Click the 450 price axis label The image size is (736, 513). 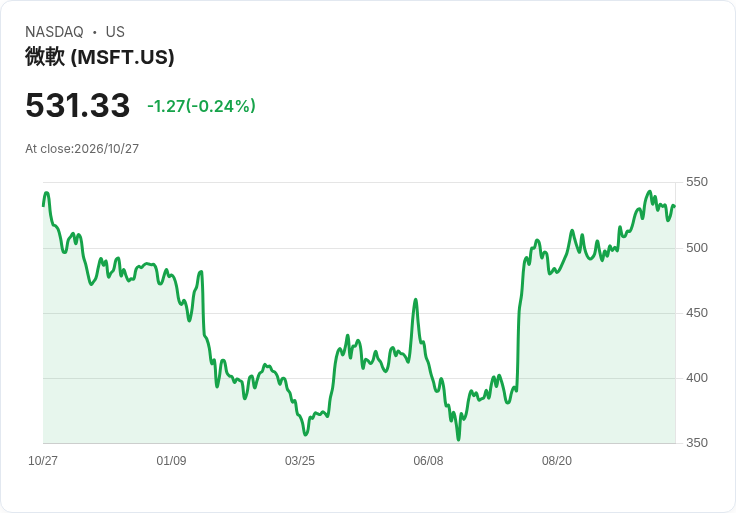(697, 313)
